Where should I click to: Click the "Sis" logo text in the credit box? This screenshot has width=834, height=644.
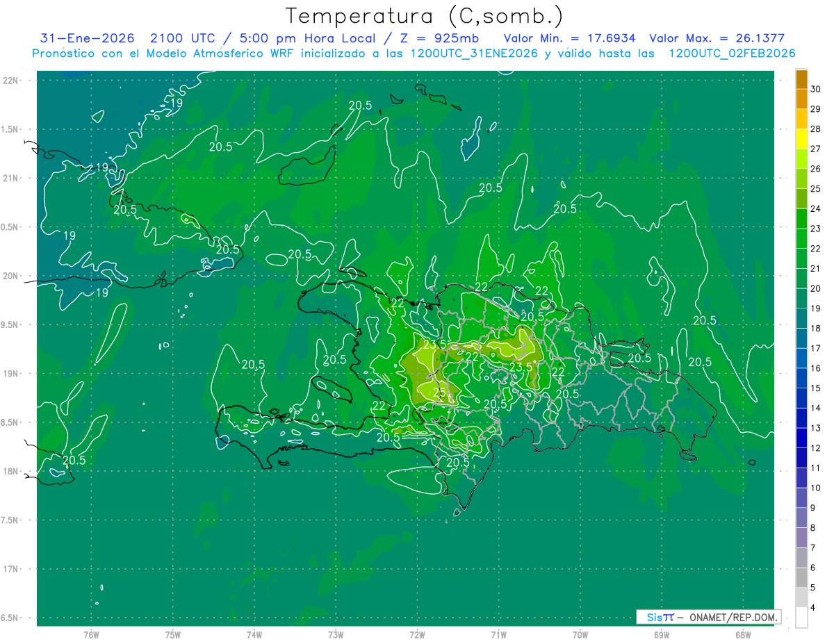point(655,617)
